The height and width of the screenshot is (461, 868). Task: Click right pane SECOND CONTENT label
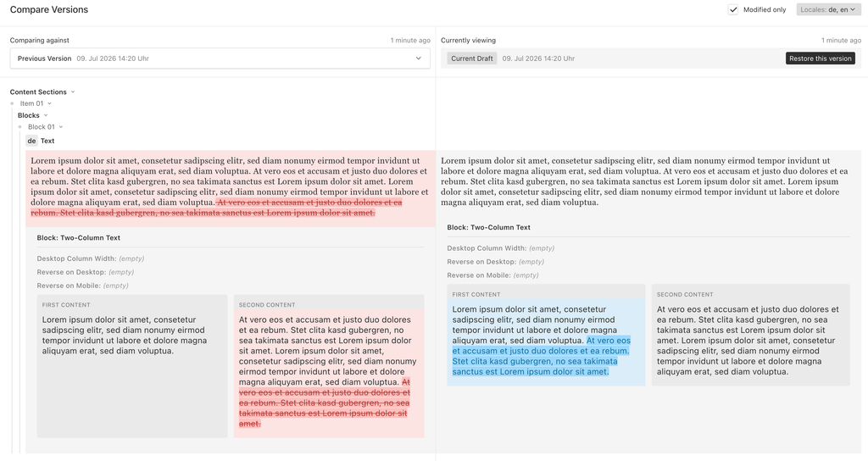685,294
